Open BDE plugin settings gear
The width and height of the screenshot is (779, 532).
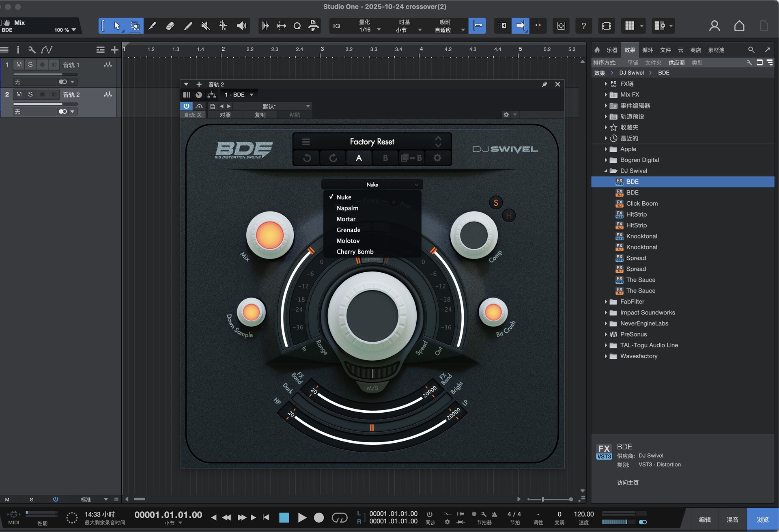point(437,158)
